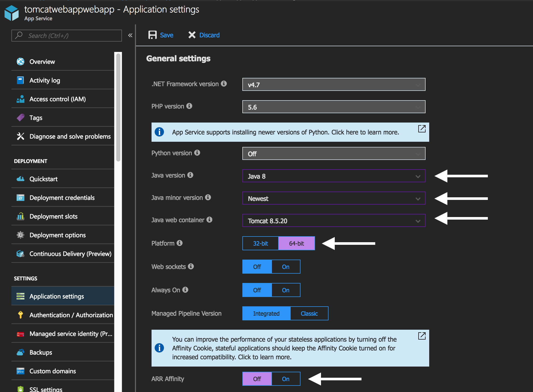
Task: Click the Discard X icon
Action: (x=192, y=35)
